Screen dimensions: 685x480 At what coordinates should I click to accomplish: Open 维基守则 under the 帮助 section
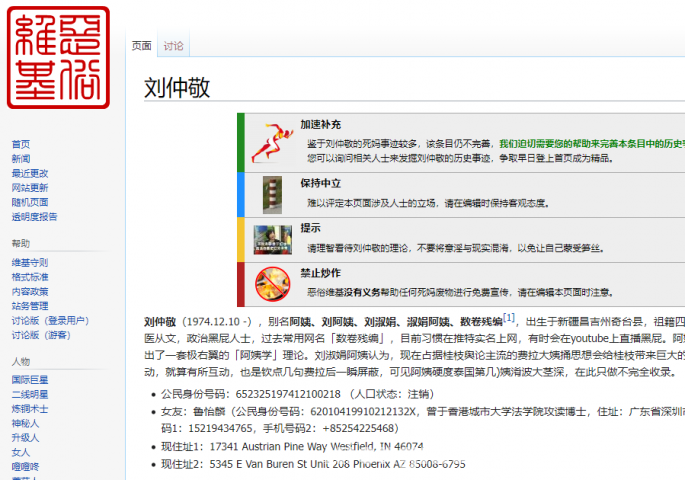30,263
